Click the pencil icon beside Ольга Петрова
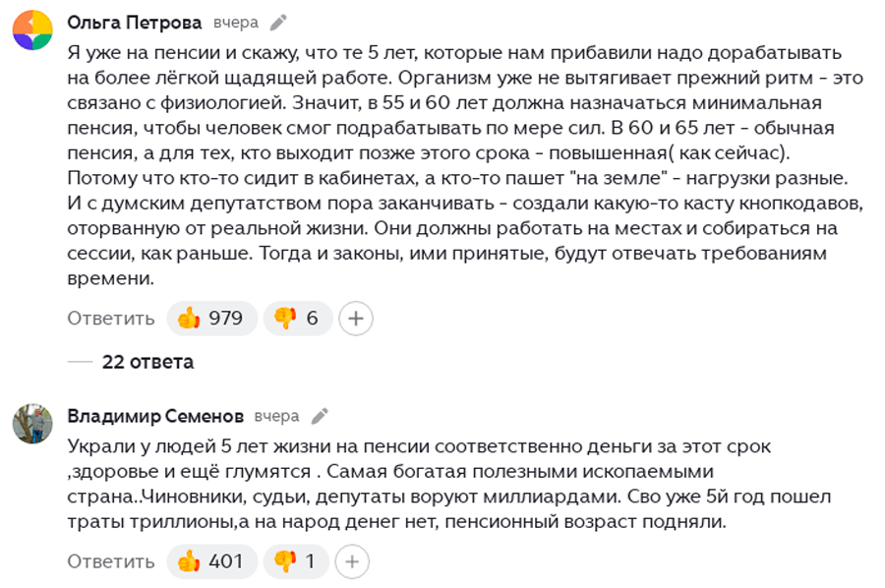Screen dimensions: 885x588 click(279, 23)
